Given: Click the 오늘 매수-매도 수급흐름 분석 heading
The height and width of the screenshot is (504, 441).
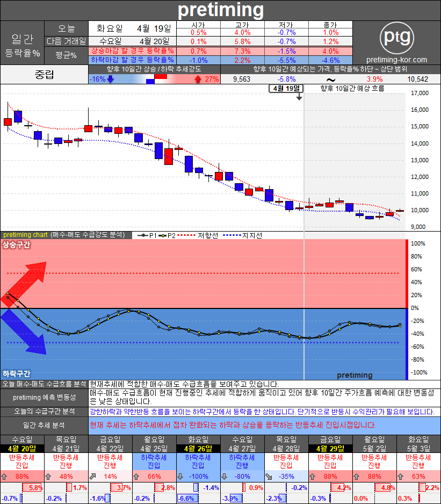Looking at the screenshot, I should pyautogui.click(x=45, y=384).
